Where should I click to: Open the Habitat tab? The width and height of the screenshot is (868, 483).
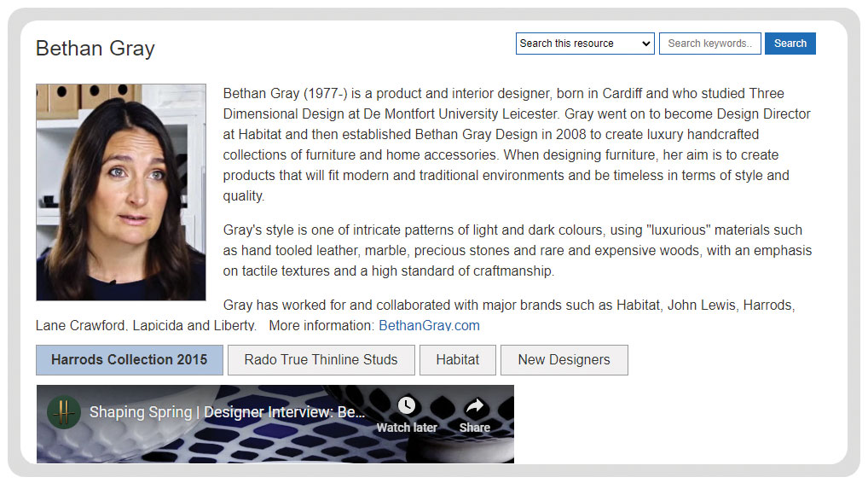(x=457, y=360)
